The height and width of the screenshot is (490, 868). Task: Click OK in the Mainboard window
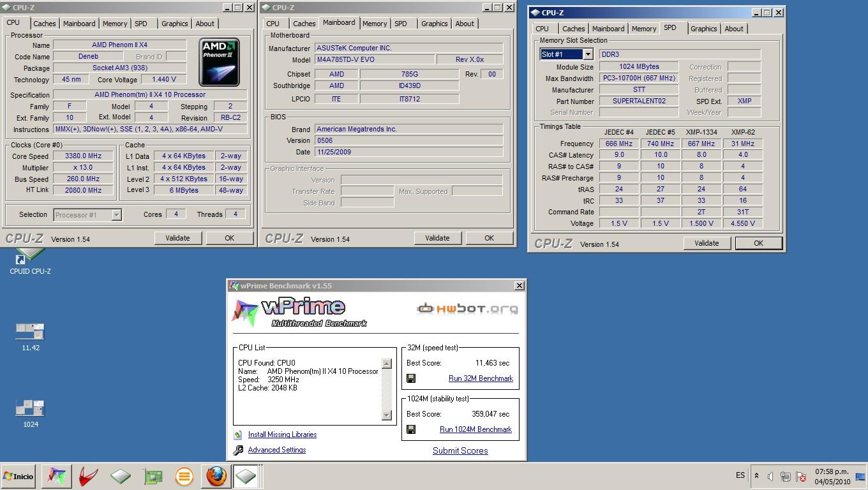point(489,238)
